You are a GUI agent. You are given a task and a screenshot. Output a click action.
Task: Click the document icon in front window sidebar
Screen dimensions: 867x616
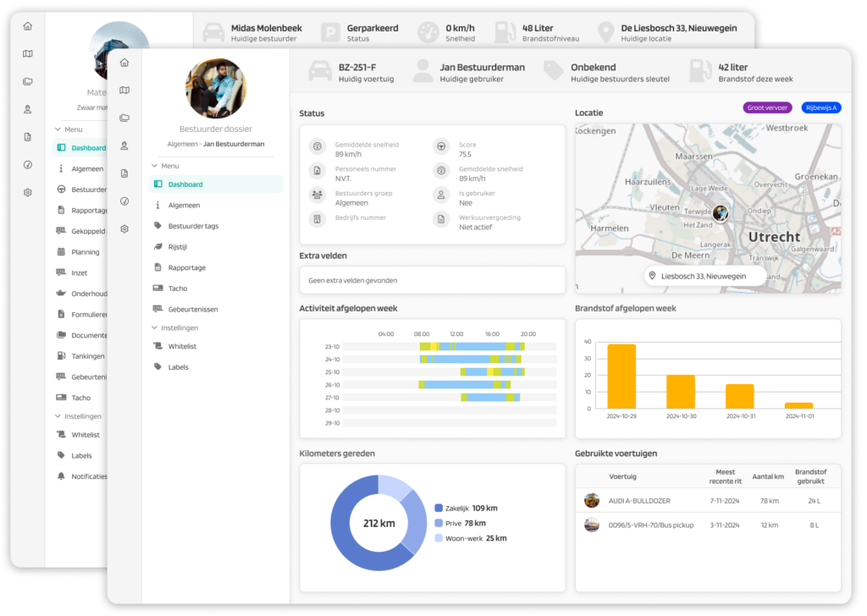click(x=124, y=173)
